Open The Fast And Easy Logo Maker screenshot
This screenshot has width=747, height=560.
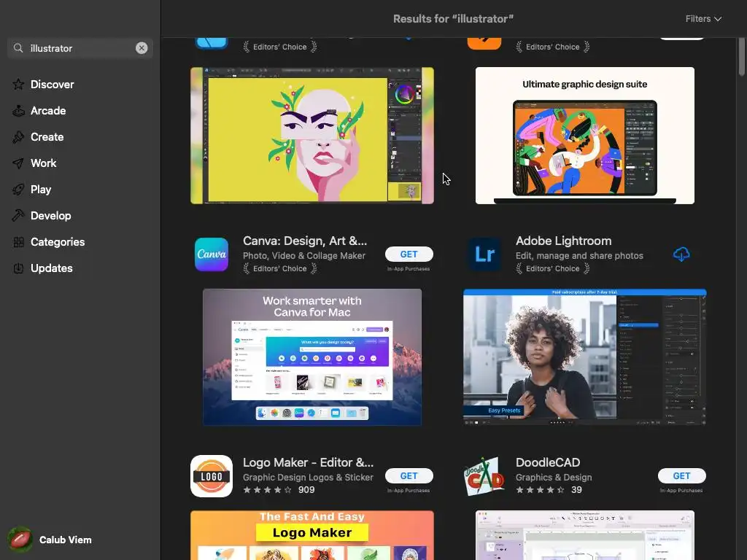click(312, 535)
